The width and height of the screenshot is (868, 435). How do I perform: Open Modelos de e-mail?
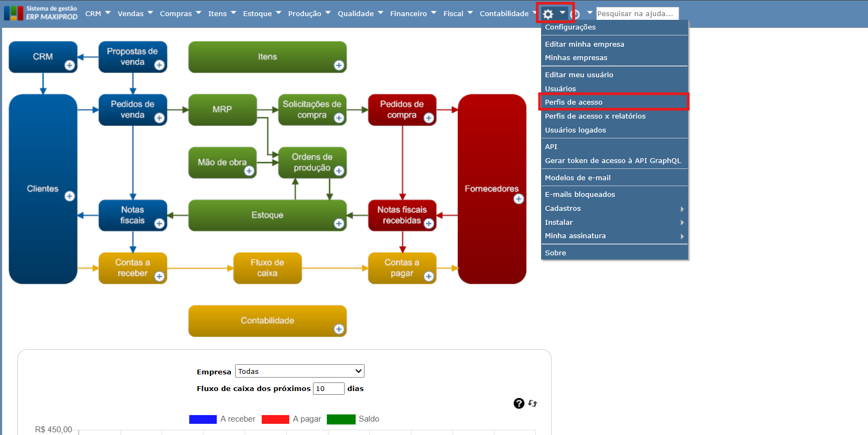(614, 178)
